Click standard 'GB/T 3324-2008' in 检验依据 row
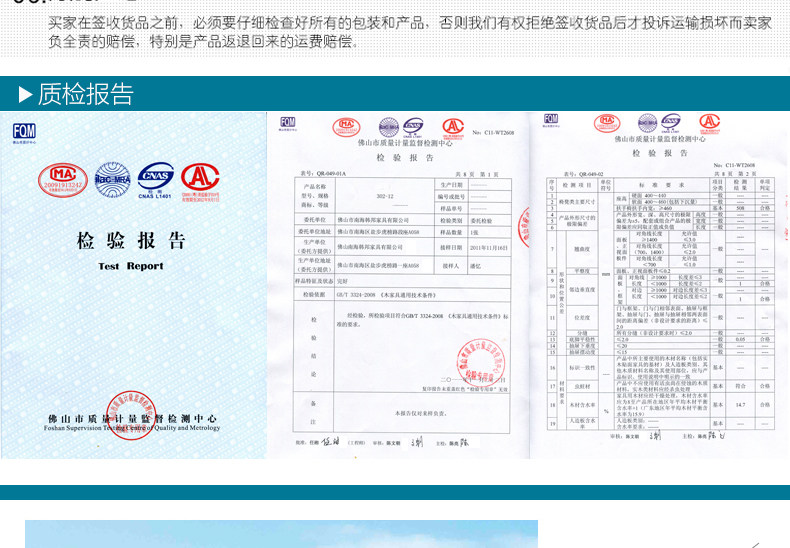Screen dimensions: 790x548 [x=356, y=295]
